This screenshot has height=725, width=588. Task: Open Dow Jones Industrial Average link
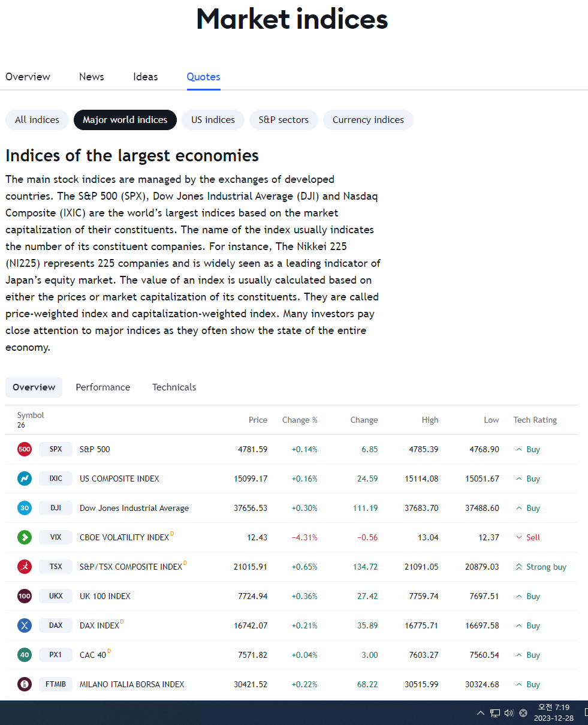coord(134,508)
